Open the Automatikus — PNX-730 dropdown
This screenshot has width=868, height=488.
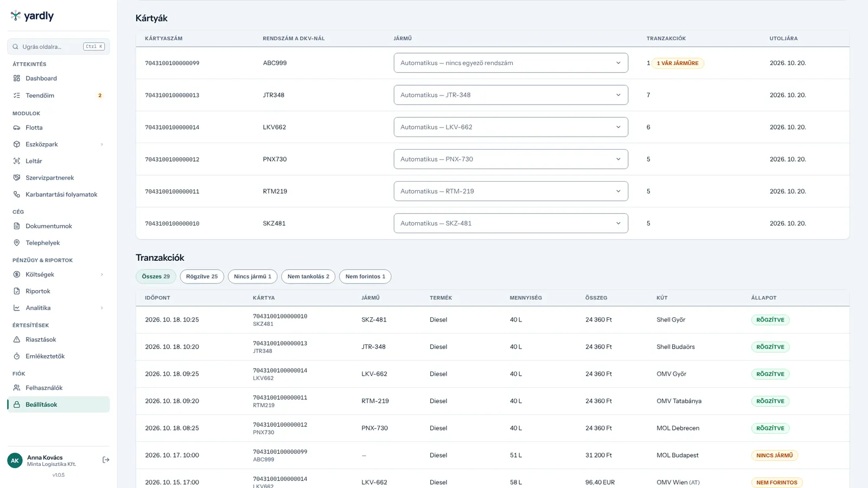pyautogui.click(x=511, y=159)
